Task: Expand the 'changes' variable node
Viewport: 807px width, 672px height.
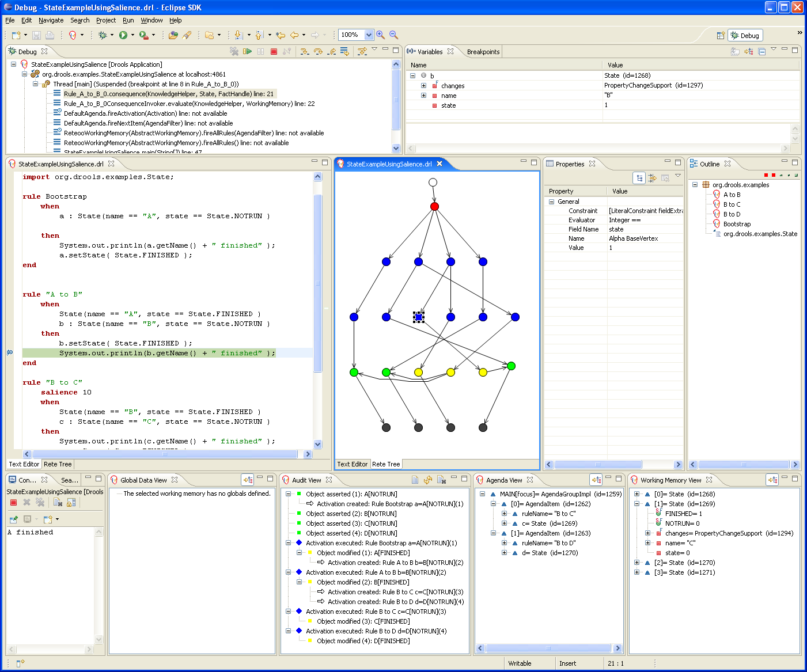Action: (x=423, y=85)
